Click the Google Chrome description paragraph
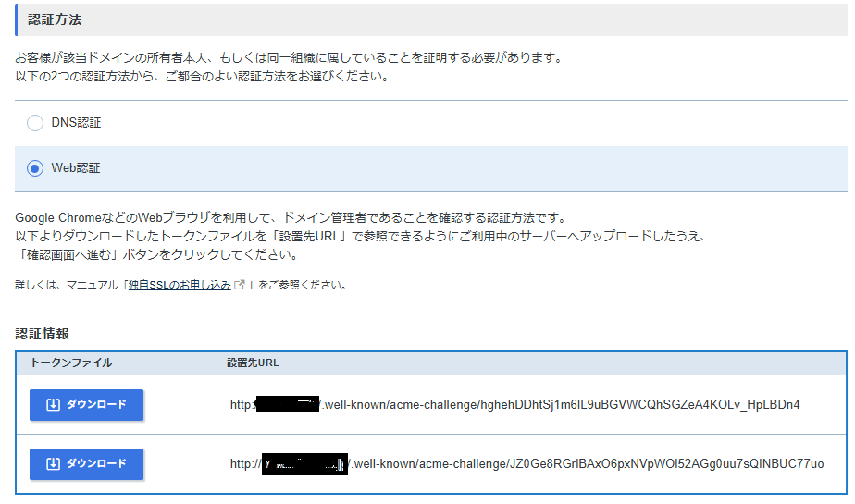The width and height of the screenshot is (855, 504). (x=361, y=236)
